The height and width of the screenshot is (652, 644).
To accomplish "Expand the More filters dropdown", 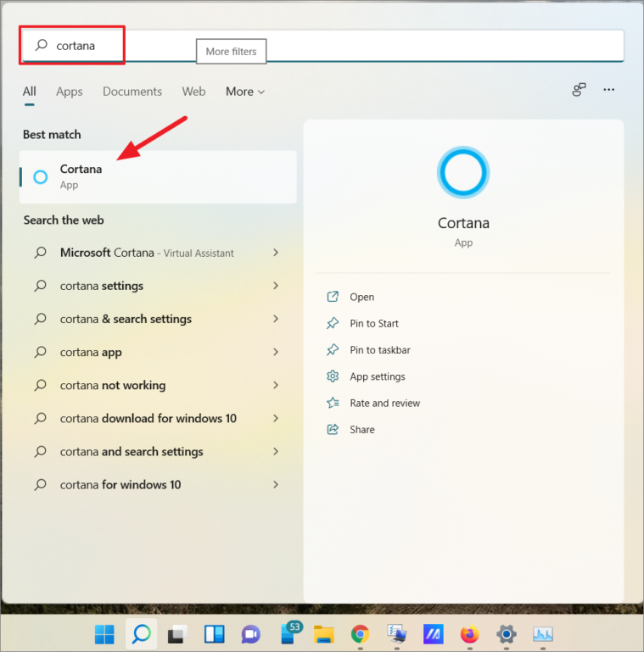I will pyautogui.click(x=245, y=92).
